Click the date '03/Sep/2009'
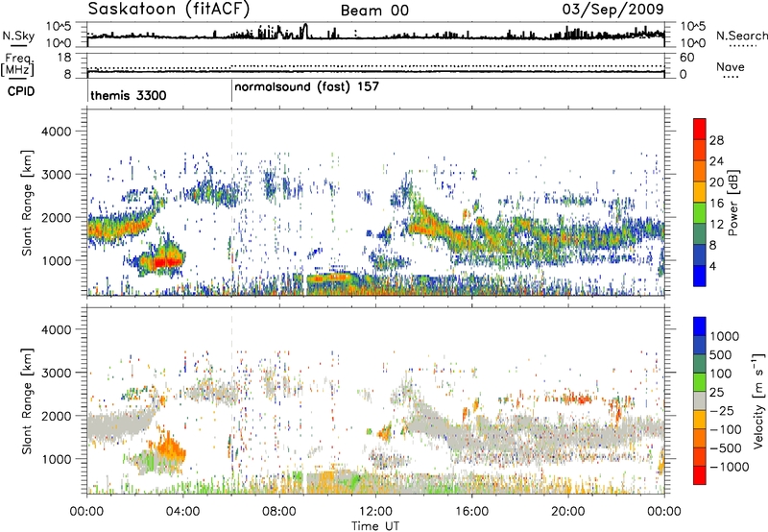Viewport: 768px width, 532px height. [613, 10]
